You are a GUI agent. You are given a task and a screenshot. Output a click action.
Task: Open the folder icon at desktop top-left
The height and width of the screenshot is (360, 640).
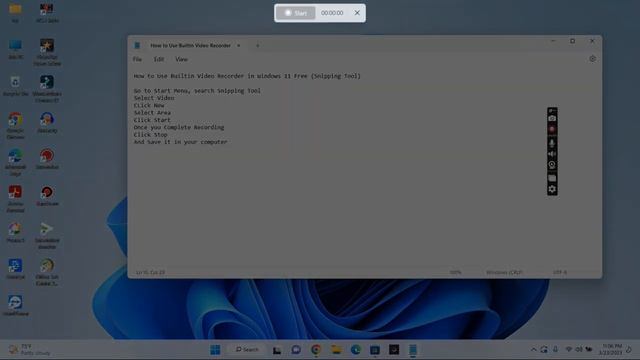pos(15,12)
